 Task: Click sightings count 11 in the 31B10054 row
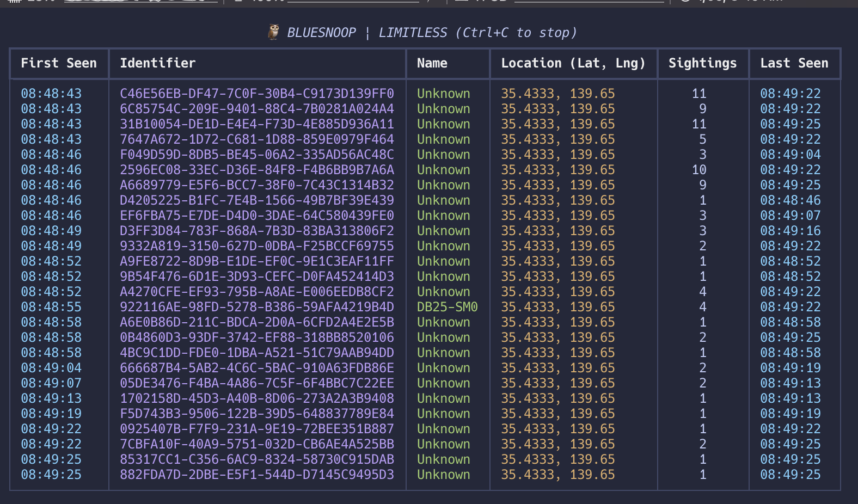699,124
